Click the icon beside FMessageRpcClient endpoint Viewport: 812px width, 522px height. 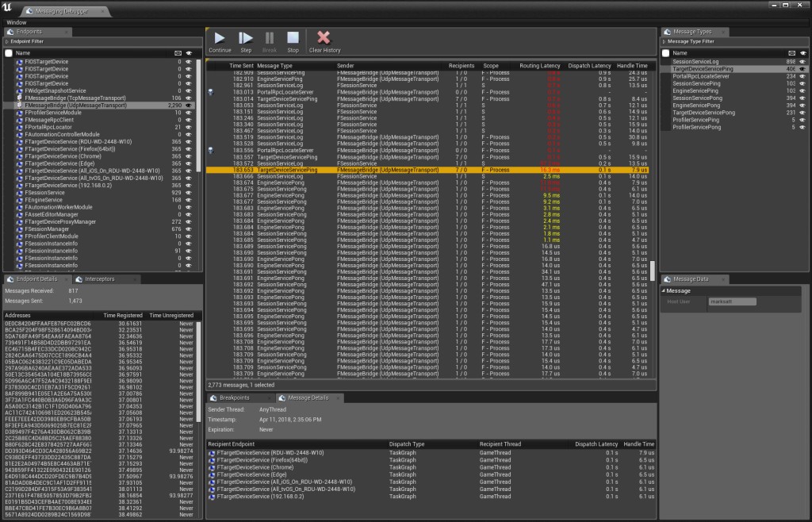point(20,120)
